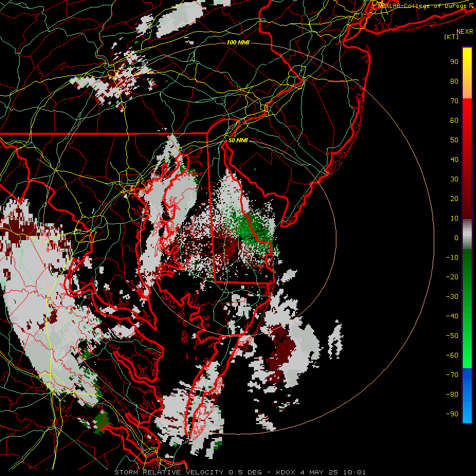Screen dimensions: 476x476
Task: Click the 0 value on the velocity scale
Action: 456,237
